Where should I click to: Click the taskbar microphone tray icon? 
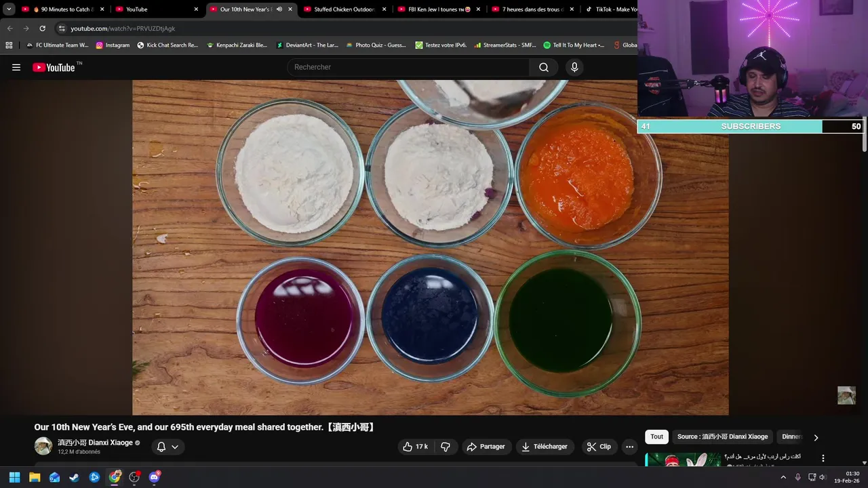tap(797, 477)
